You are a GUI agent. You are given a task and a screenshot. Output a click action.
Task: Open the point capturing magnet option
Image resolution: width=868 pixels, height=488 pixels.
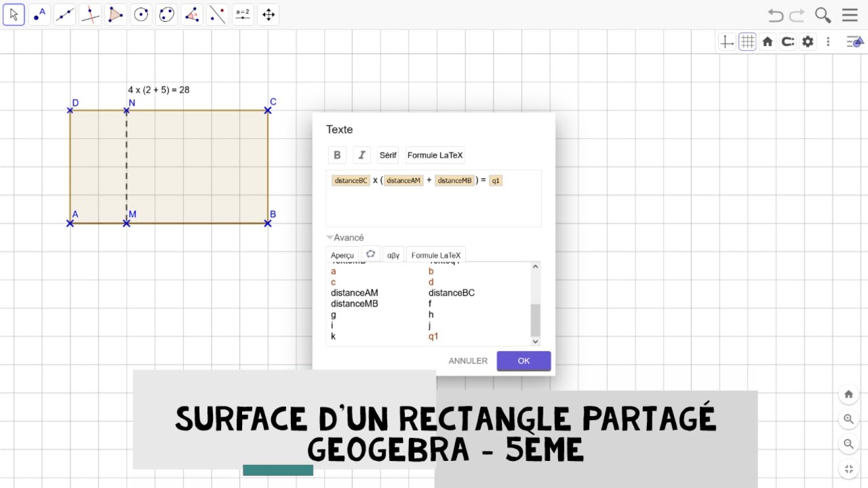[787, 42]
